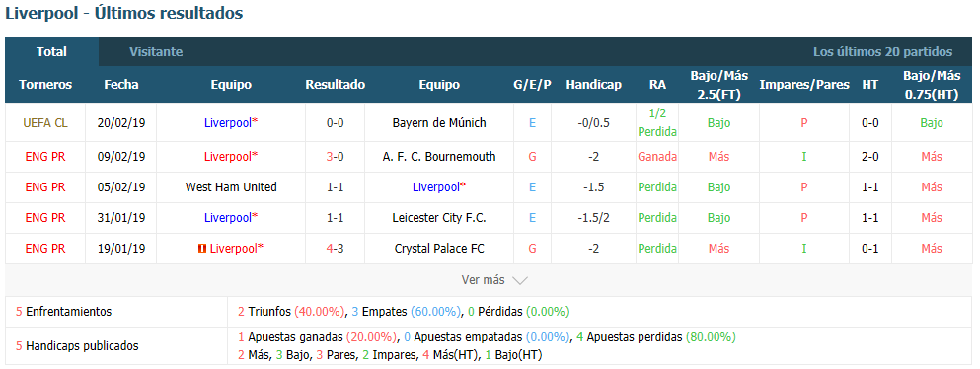Open the 0-0 result against Bayern
The height and width of the screenshot is (369, 980).
tap(335, 123)
